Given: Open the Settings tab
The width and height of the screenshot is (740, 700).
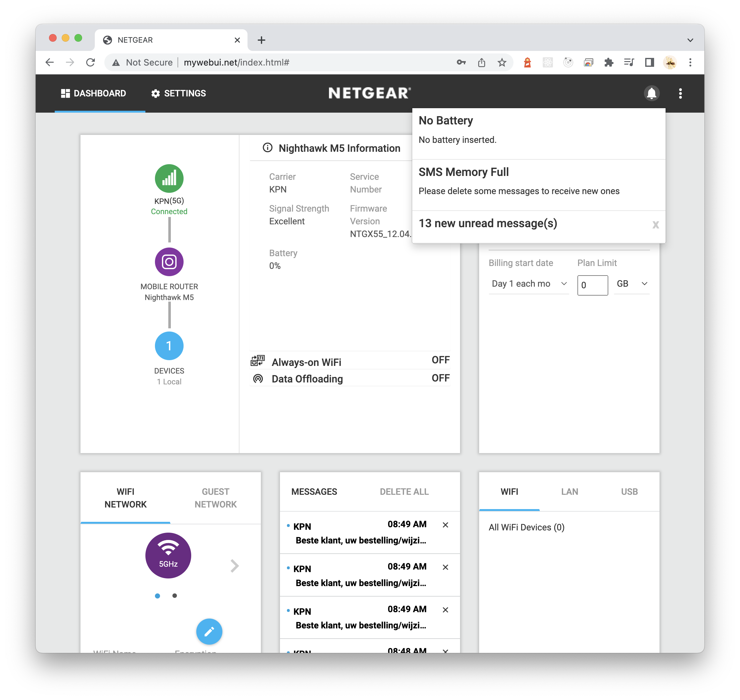Looking at the screenshot, I should pos(178,93).
